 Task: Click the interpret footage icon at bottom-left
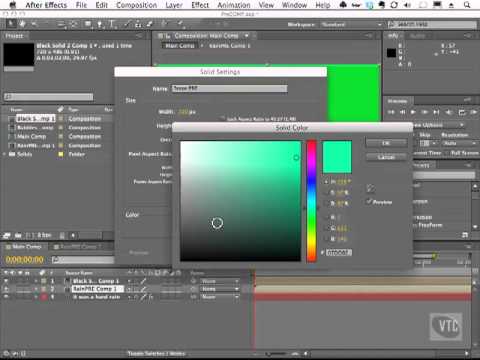coord(7,236)
